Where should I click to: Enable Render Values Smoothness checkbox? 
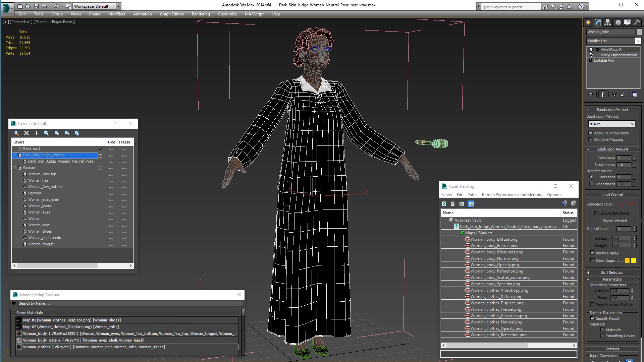pos(591,184)
